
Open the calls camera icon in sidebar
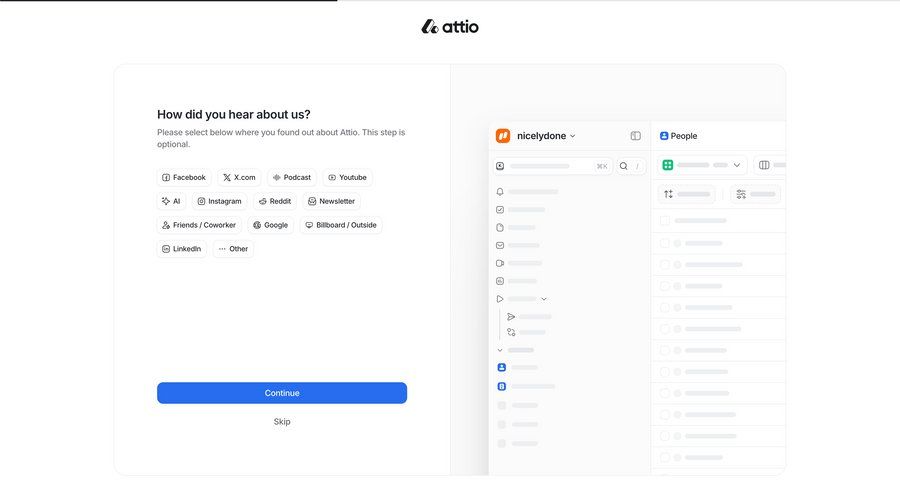pos(500,264)
